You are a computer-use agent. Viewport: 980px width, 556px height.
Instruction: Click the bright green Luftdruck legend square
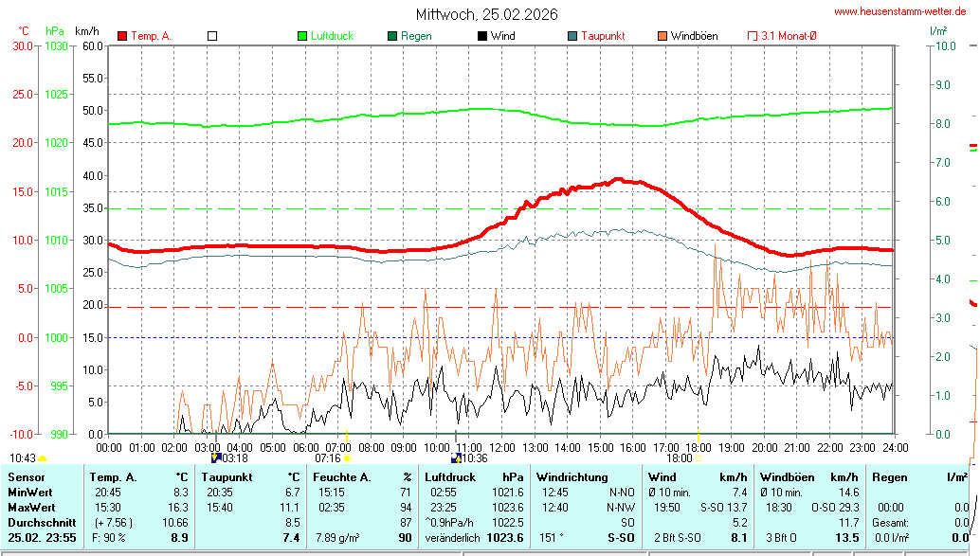302,36
